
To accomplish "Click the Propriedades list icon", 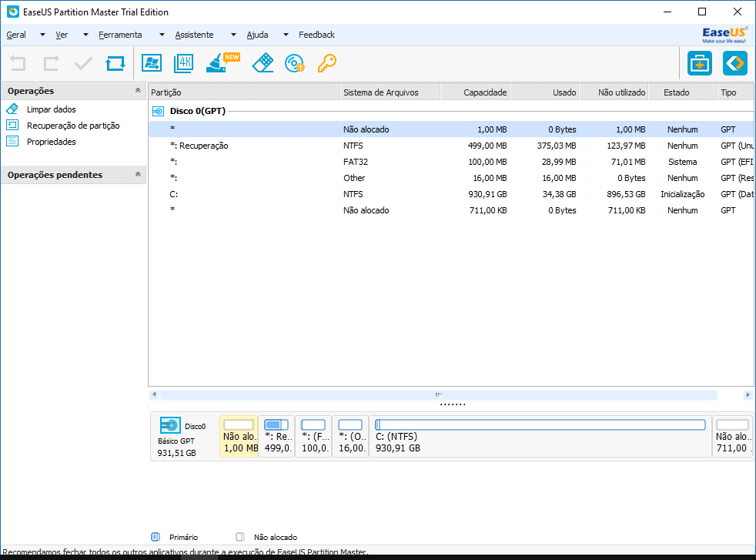I will (x=12, y=141).
